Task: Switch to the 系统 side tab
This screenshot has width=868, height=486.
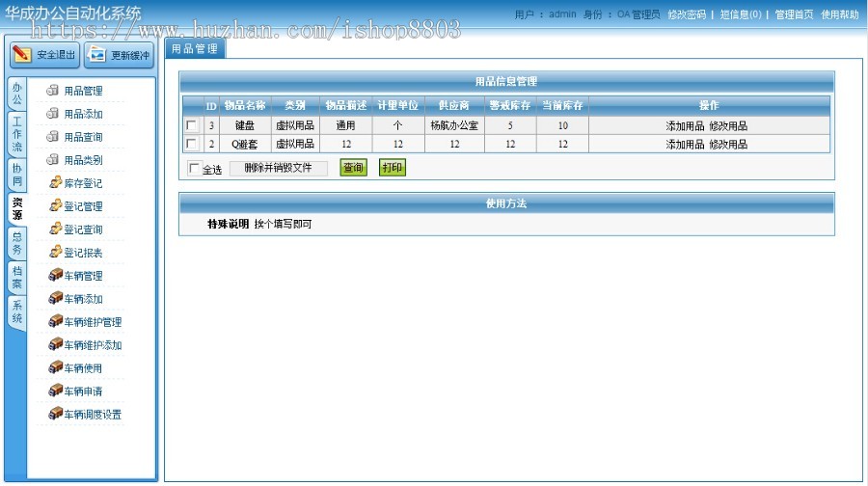Action: click(x=17, y=312)
